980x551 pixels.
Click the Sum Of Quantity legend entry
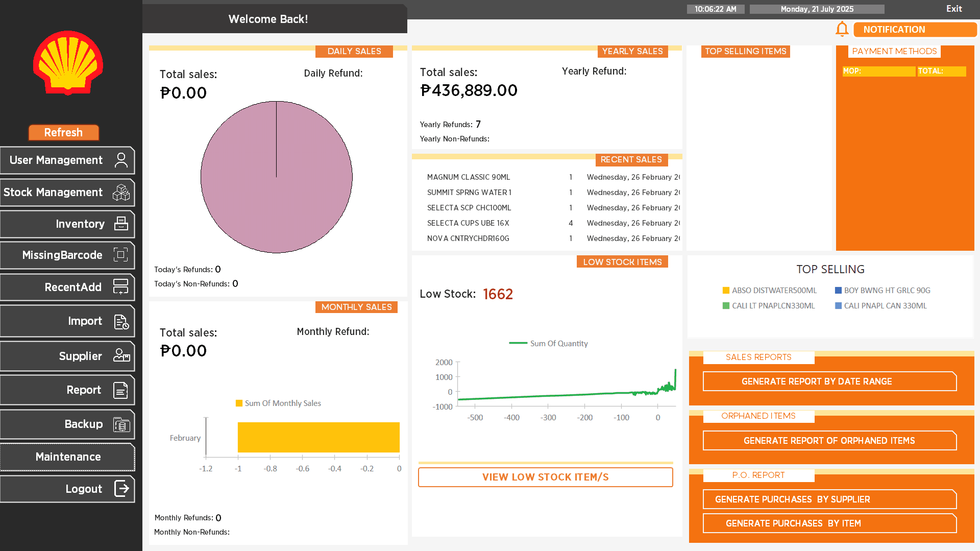pos(548,344)
